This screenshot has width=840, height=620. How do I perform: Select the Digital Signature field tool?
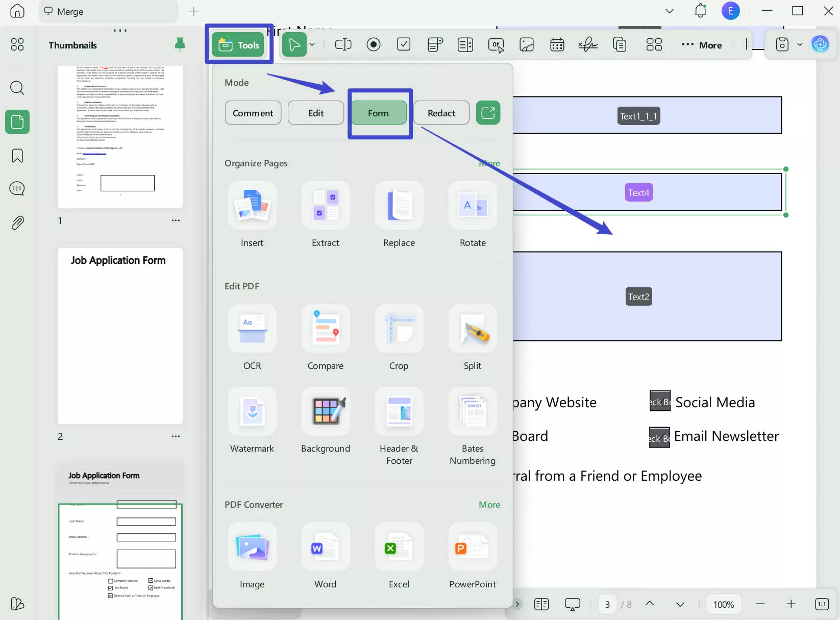tap(587, 44)
